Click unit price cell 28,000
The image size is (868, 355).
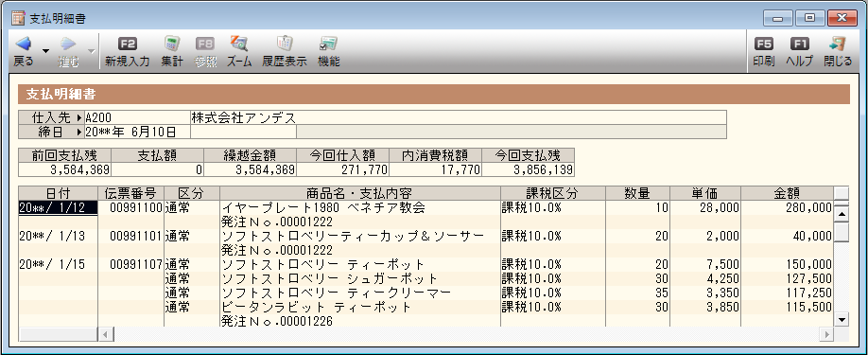tap(704, 207)
